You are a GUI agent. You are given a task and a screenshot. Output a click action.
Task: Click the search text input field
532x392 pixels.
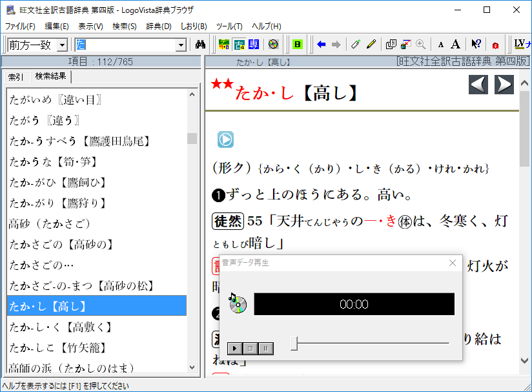(125, 45)
